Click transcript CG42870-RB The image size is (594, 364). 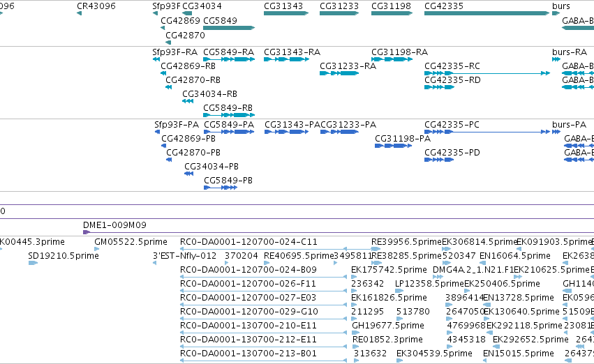coord(169,87)
